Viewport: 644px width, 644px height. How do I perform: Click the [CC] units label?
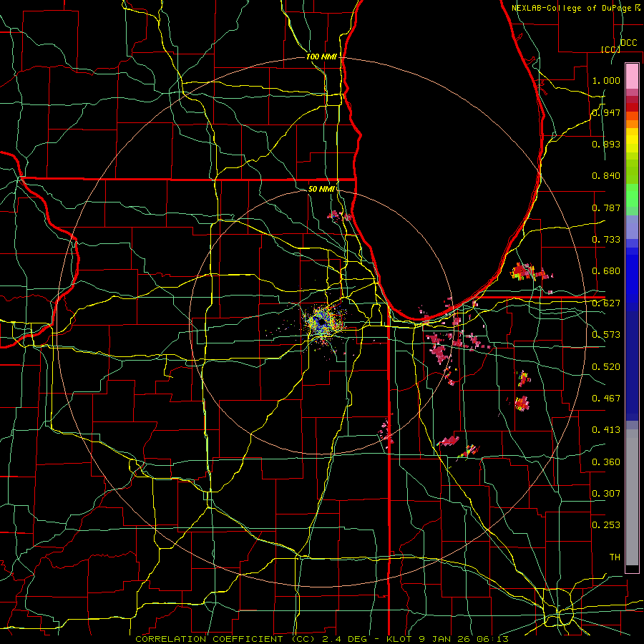pyautogui.click(x=610, y=49)
